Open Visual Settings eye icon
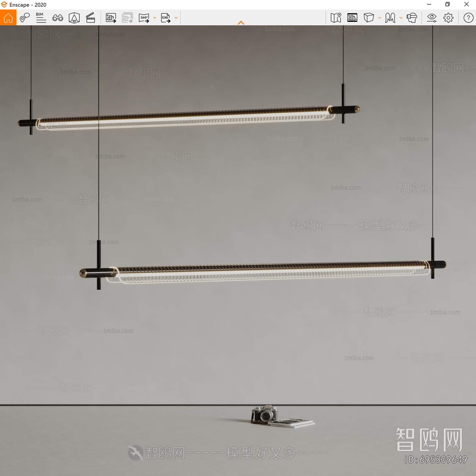Viewport: 476px width, 476px height. 432,18
